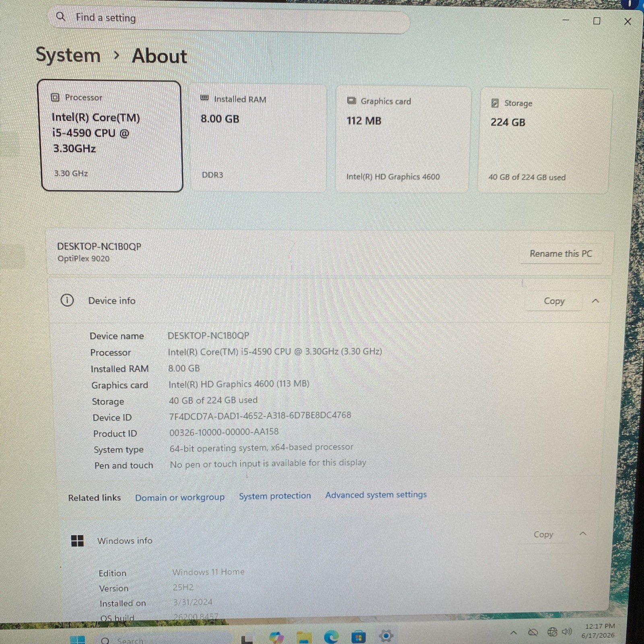
Task: Select the Storage card
Action: point(545,141)
